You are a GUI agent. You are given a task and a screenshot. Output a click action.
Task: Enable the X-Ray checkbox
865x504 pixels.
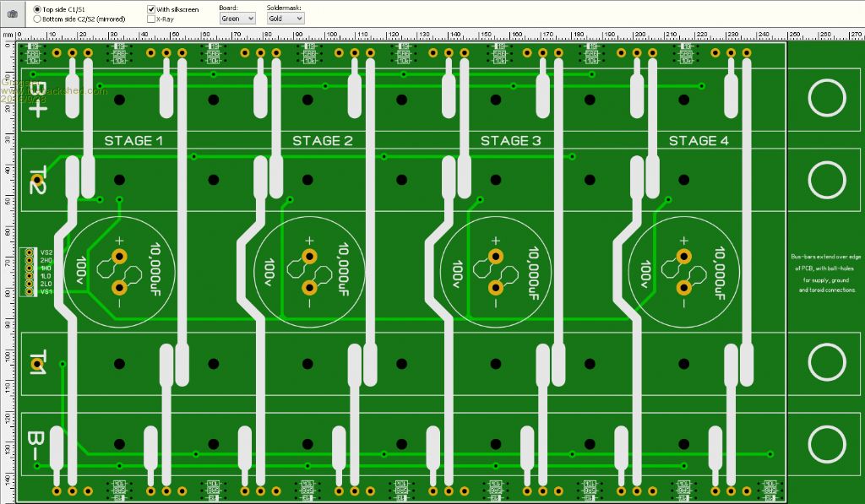[x=151, y=19]
